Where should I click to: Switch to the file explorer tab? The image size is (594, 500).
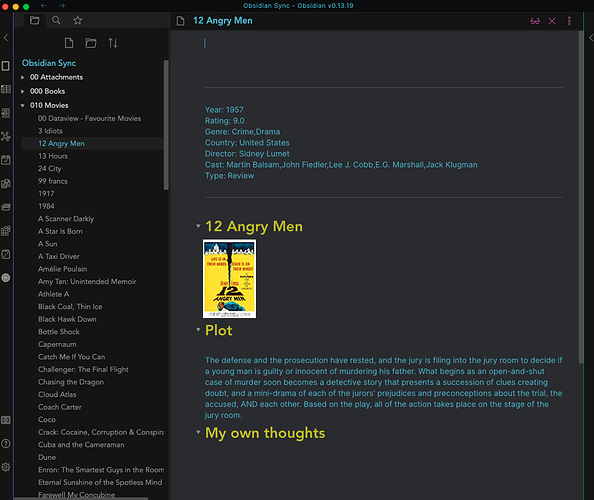click(34, 20)
